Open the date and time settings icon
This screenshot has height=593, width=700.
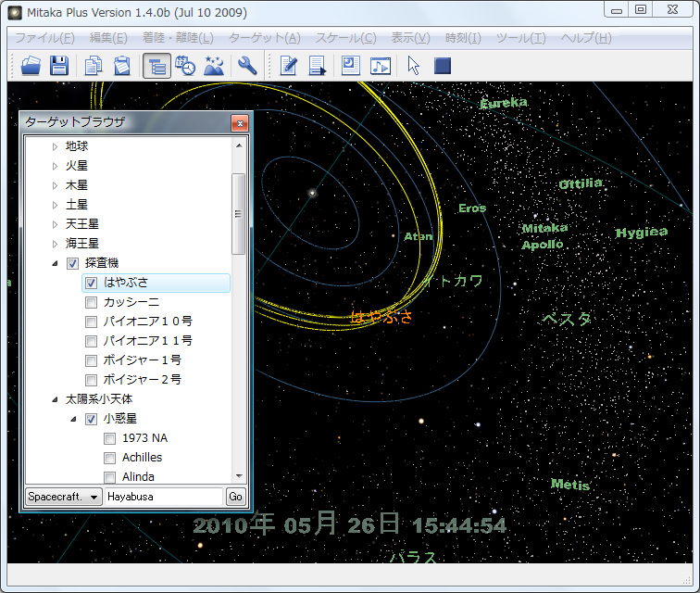[x=185, y=66]
